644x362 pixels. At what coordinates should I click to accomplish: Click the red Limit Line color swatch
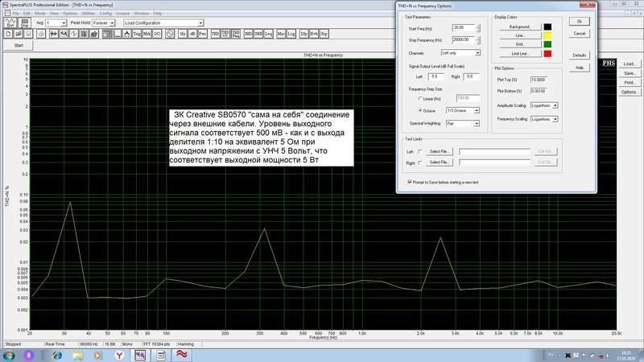click(x=547, y=53)
